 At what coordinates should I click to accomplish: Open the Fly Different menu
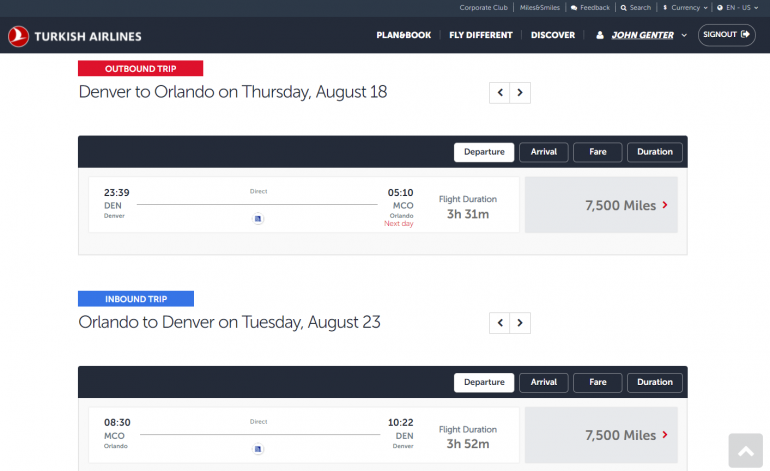[481, 35]
